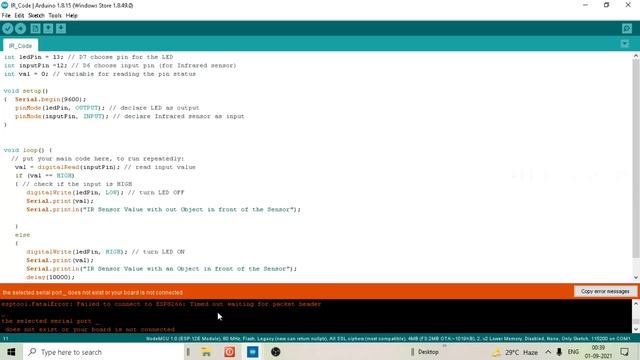
Task: Open the Sketch menu
Action: coord(36,16)
